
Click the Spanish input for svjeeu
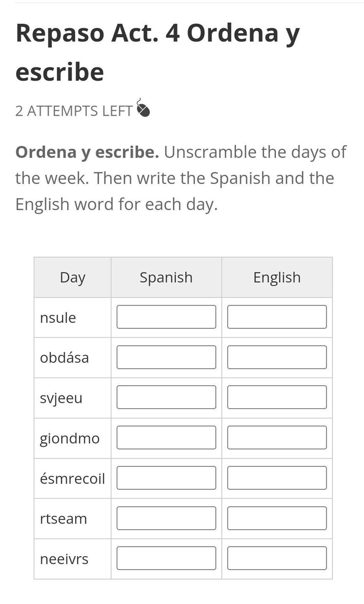(167, 397)
